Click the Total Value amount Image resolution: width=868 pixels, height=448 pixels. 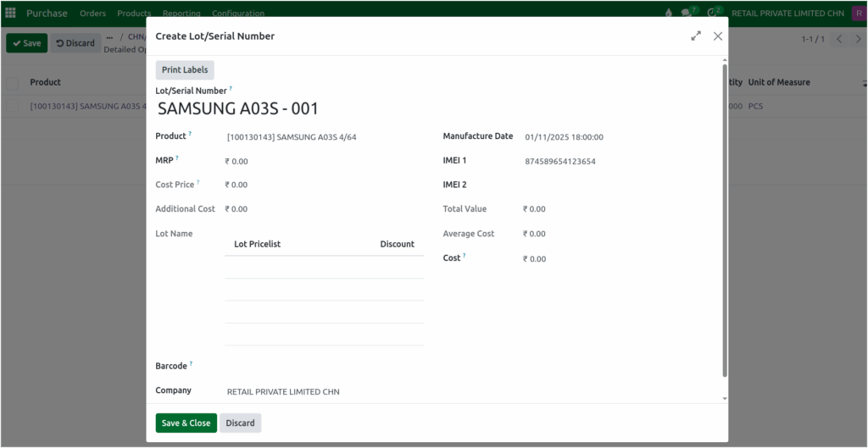pos(534,210)
